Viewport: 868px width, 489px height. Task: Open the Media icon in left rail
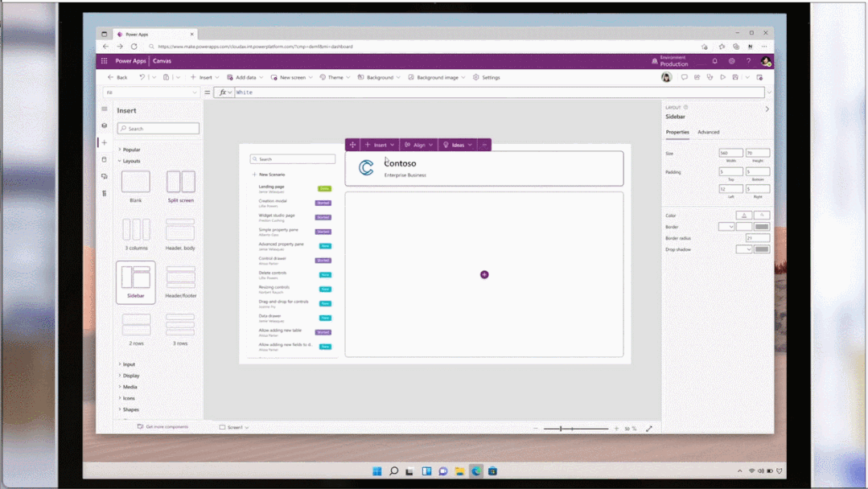click(x=104, y=176)
